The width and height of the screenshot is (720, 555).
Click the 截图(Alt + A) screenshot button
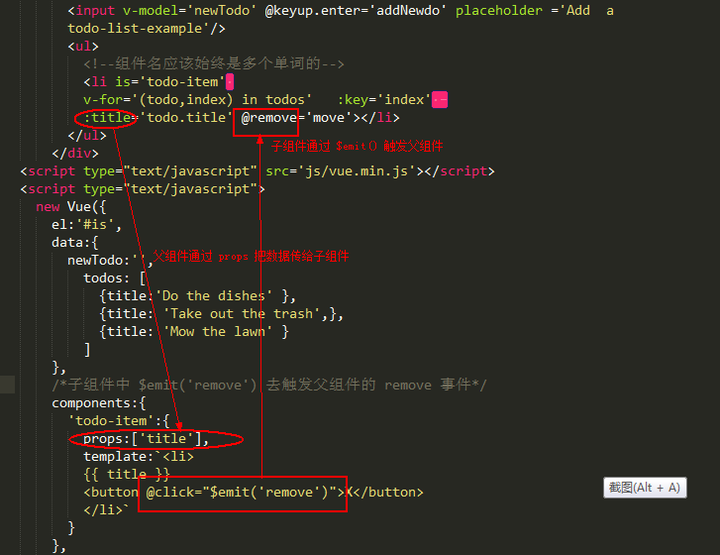click(x=645, y=488)
